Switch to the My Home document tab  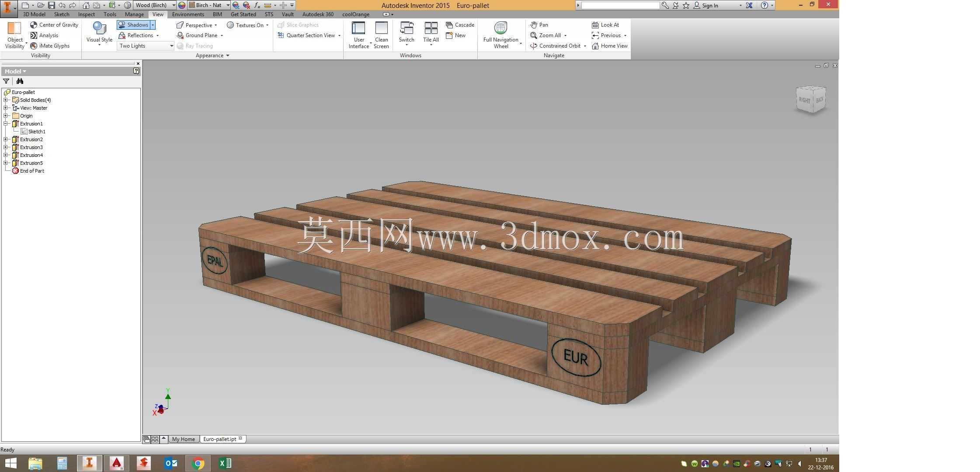click(184, 439)
